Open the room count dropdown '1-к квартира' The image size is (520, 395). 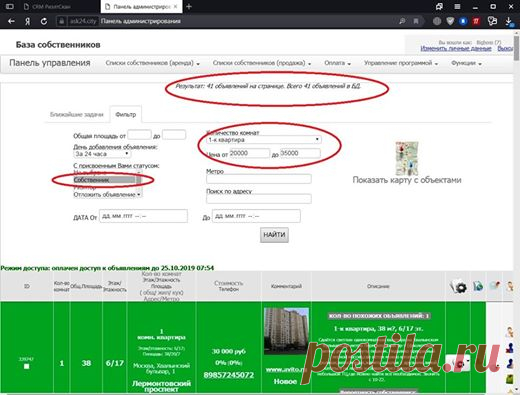tap(264, 140)
